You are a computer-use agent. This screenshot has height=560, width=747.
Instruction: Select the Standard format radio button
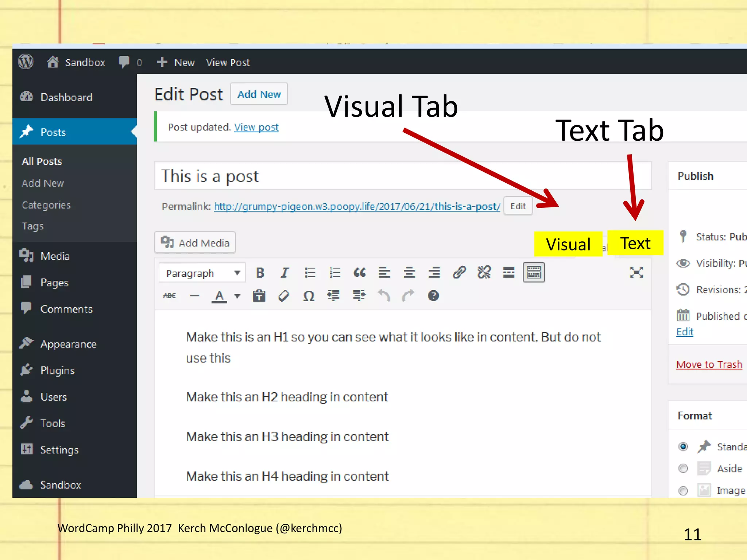pos(683,447)
